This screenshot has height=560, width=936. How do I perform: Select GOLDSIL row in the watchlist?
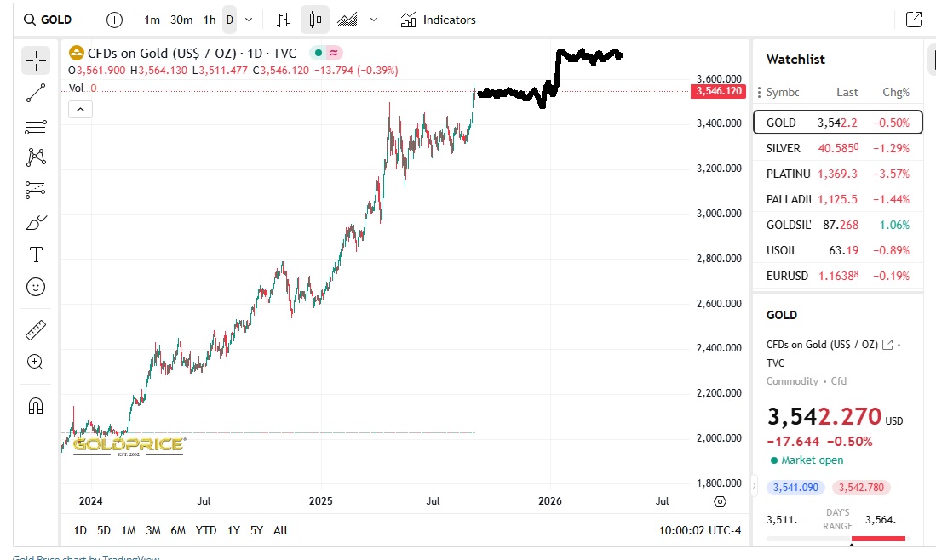tap(837, 225)
